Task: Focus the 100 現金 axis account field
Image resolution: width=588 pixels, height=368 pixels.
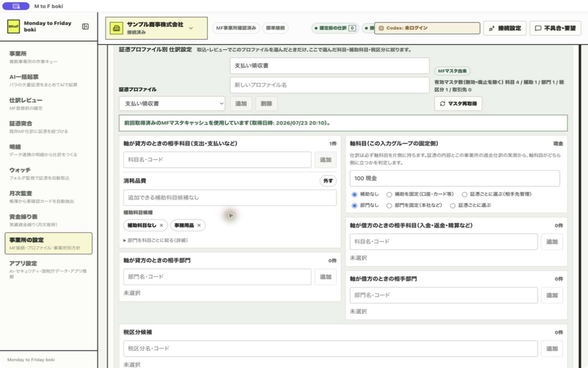Action: [455, 178]
